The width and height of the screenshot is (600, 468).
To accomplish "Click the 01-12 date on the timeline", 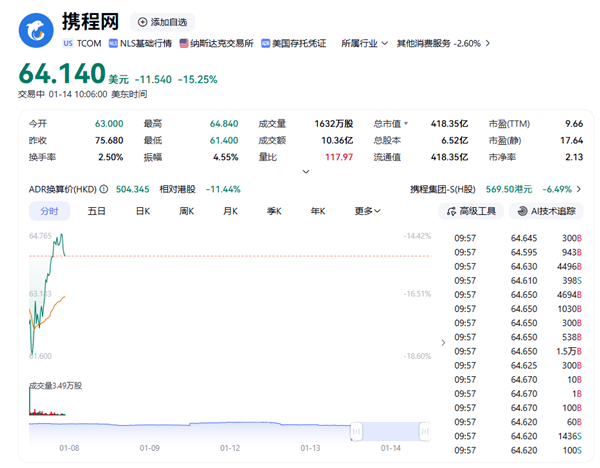I will pos(231,449).
